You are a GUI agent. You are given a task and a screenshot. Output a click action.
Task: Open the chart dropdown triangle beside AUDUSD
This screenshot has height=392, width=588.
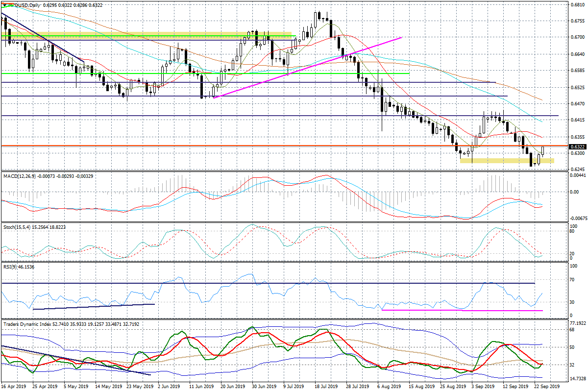4,5
